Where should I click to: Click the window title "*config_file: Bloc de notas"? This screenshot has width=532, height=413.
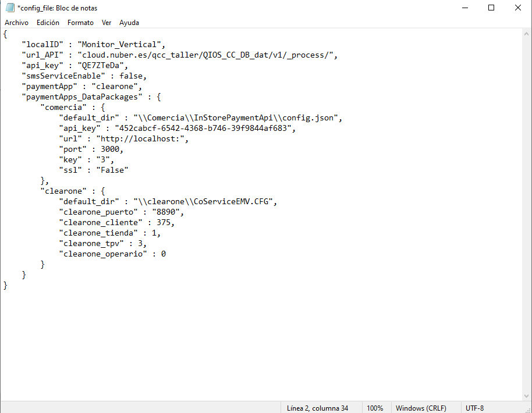pyautogui.click(x=58, y=8)
